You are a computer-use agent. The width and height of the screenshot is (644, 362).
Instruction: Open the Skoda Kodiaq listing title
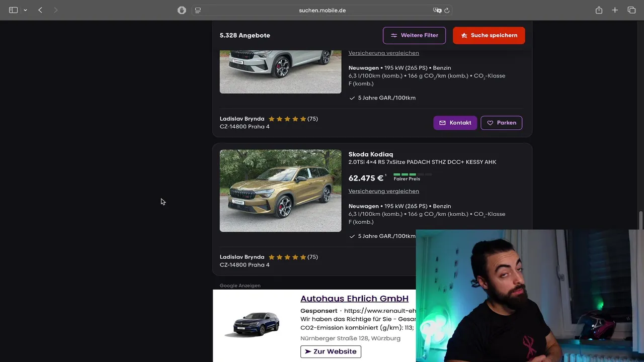tap(370, 154)
